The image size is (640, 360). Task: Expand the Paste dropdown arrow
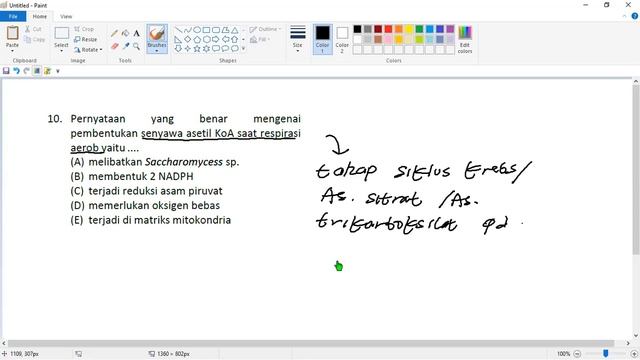pyautogui.click(x=12, y=51)
